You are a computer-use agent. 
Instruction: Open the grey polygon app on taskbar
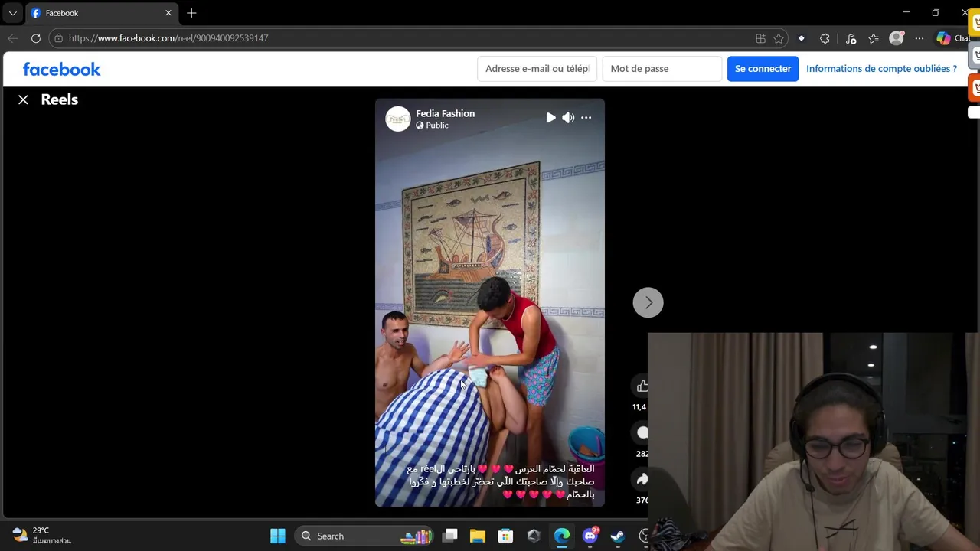[534, 536]
